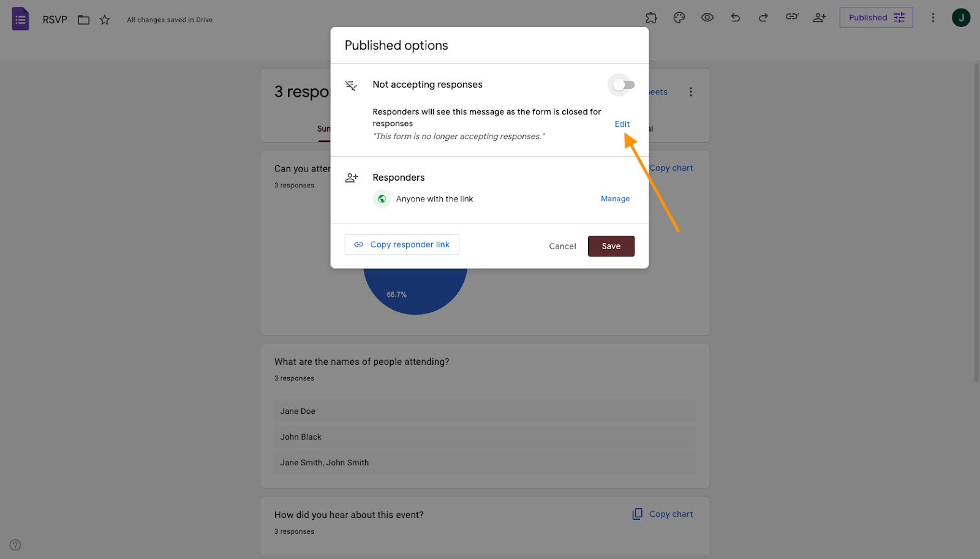980x559 pixels.
Task: Add collaborators via the person-plus icon
Action: point(820,17)
